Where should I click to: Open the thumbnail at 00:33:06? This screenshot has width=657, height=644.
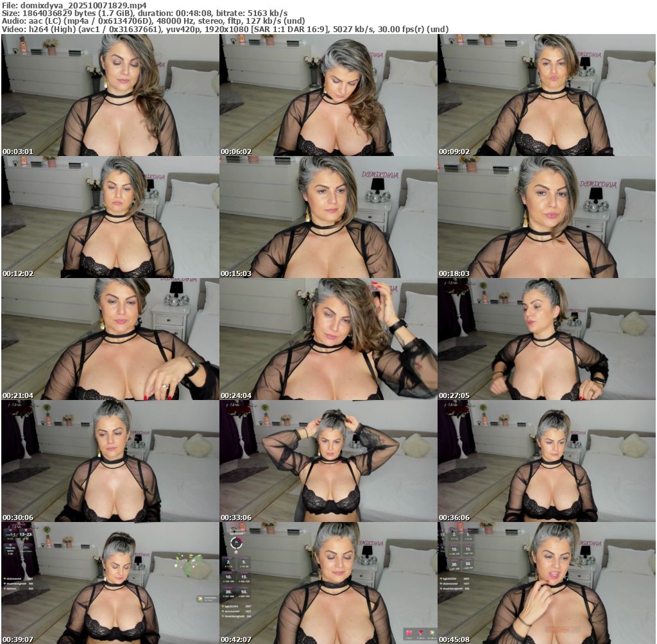328,461
